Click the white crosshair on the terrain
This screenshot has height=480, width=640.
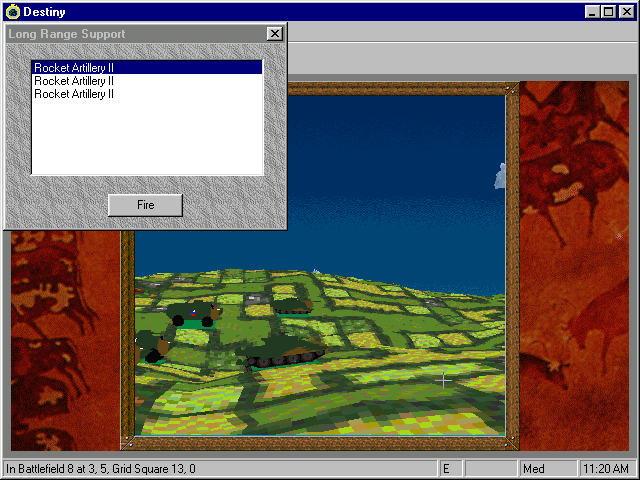[x=443, y=380]
